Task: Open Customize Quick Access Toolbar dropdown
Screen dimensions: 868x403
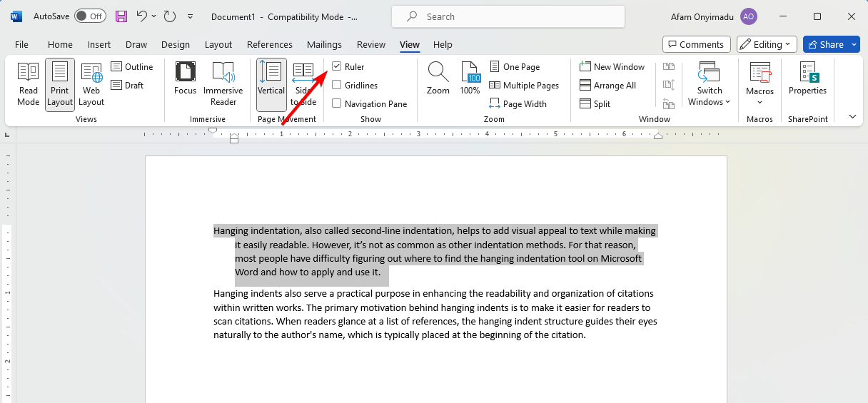Action: (190, 16)
